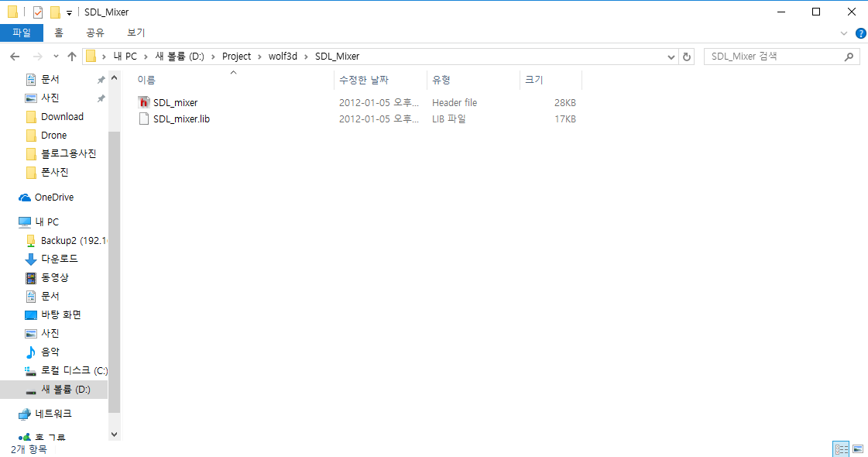Open pinned 사진 in quick access
The image size is (868, 457).
[x=50, y=98]
